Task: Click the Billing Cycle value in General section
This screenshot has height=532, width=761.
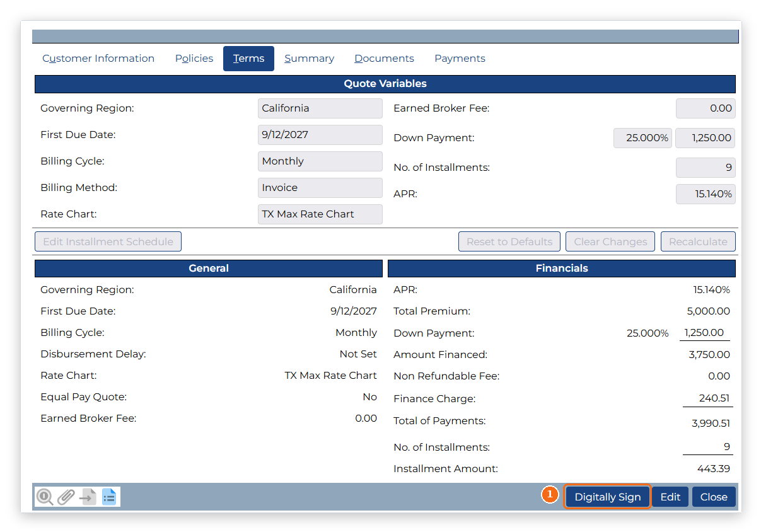Action: 356,333
